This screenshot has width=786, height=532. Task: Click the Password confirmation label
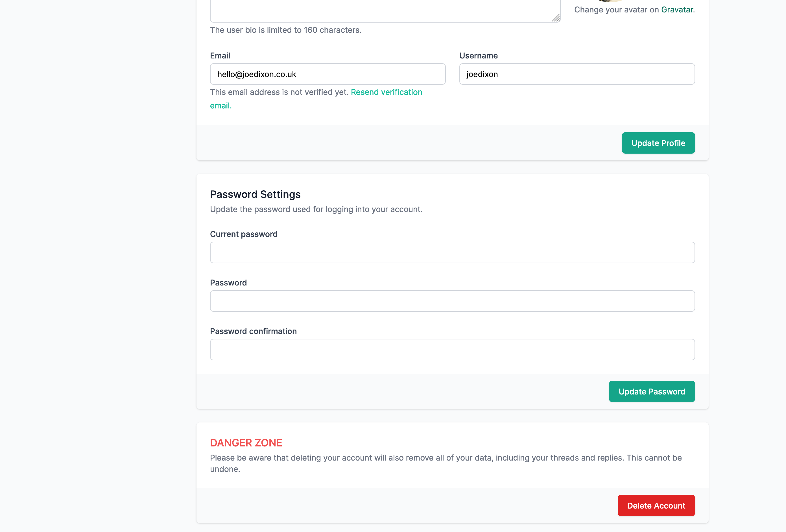253,331
